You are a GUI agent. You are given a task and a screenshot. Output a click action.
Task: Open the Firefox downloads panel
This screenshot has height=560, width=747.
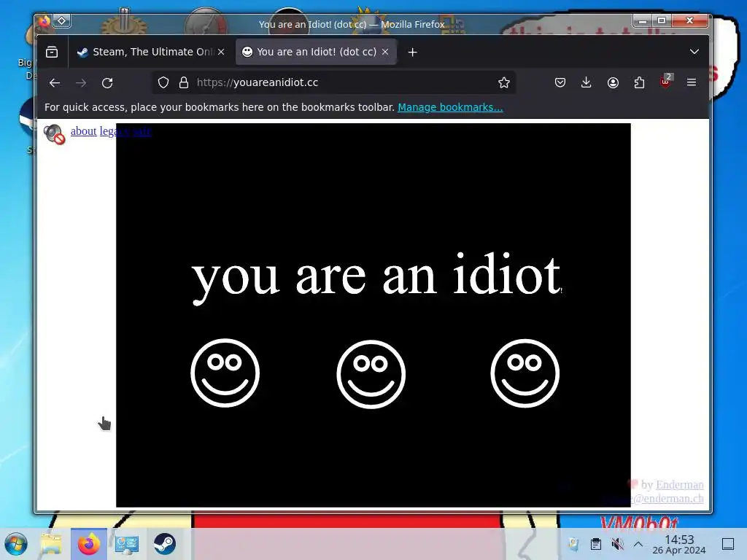[x=587, y=83]
